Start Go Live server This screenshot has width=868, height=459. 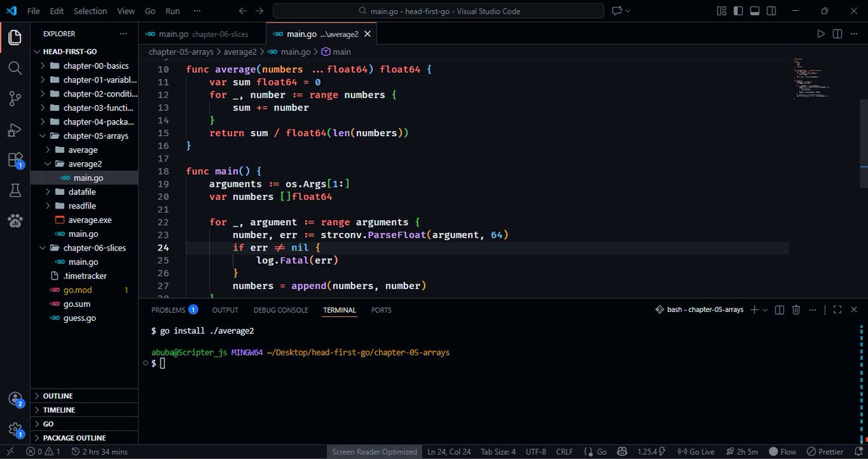point(697,452)
